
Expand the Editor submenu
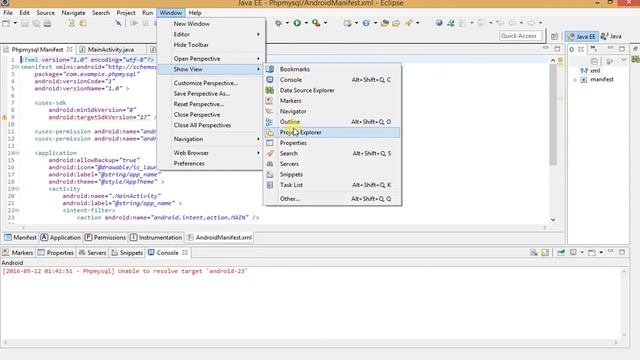(x=211, y=34)
